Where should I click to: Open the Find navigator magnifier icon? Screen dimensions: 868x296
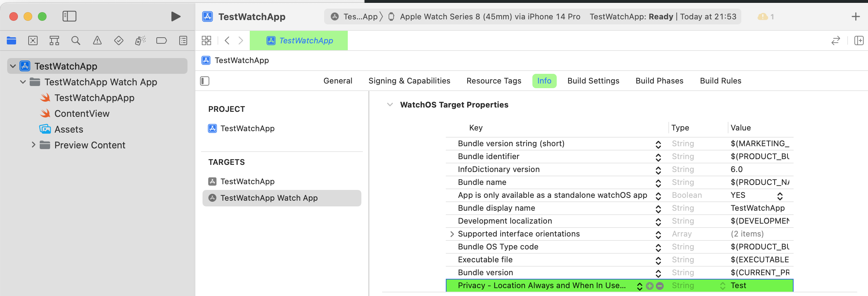tap(75, 40)
